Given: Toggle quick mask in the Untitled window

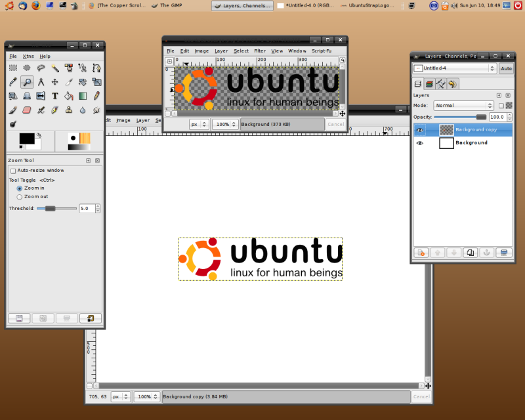Looking at the screenshot, I should point(89,386).
